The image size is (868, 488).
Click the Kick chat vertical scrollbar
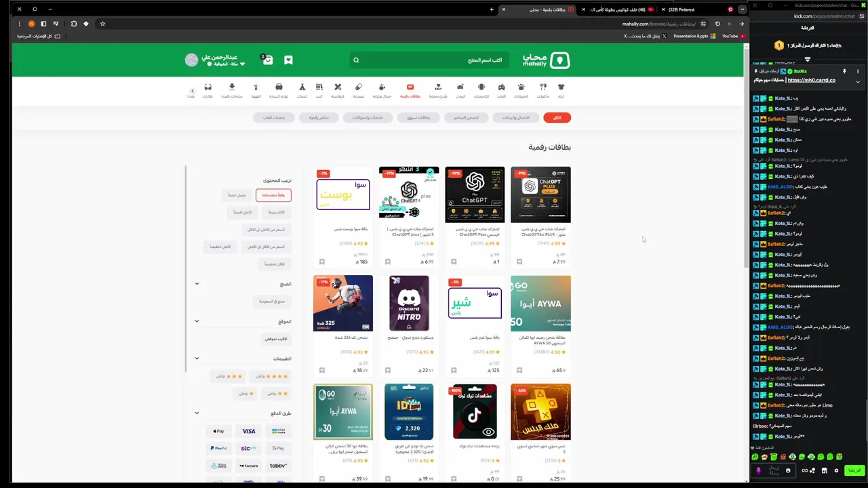[865, 420]
